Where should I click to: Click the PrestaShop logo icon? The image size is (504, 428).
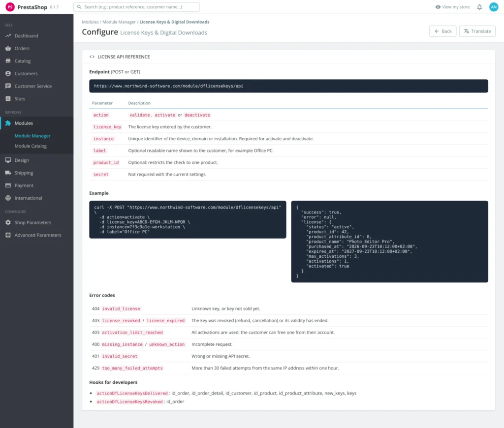coord(10,7)
